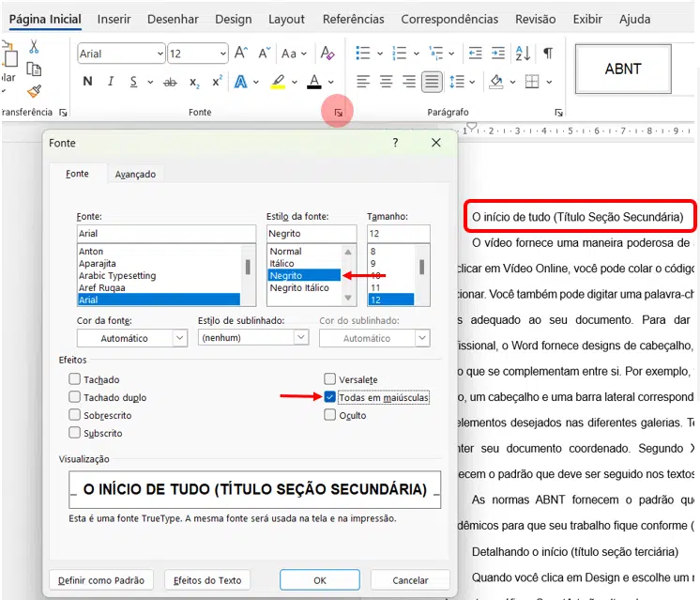Select Negrito Itálico in font style list
The image size is (700, 600).
tap(299, 287)
